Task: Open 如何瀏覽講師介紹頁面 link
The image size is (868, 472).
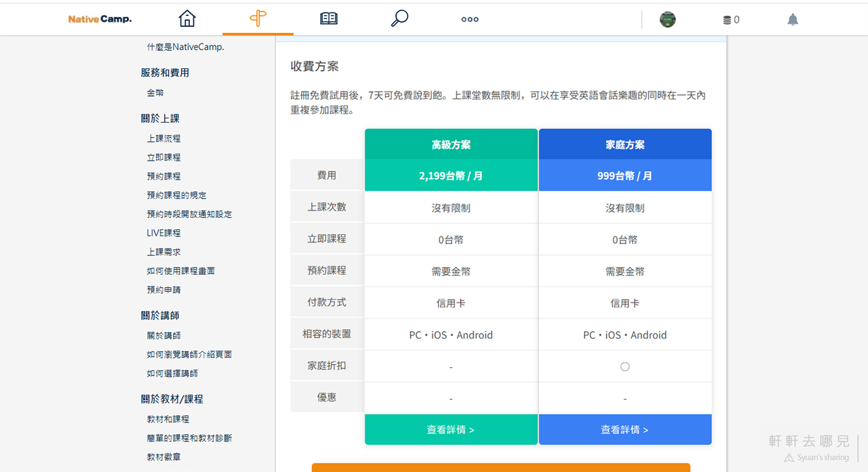Action: click(189, 354)
